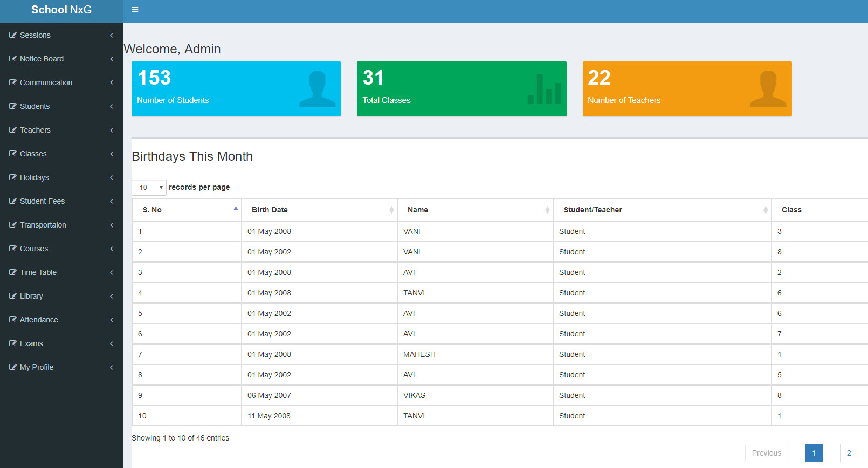Sort table by Birth Date column

[319, 210]
